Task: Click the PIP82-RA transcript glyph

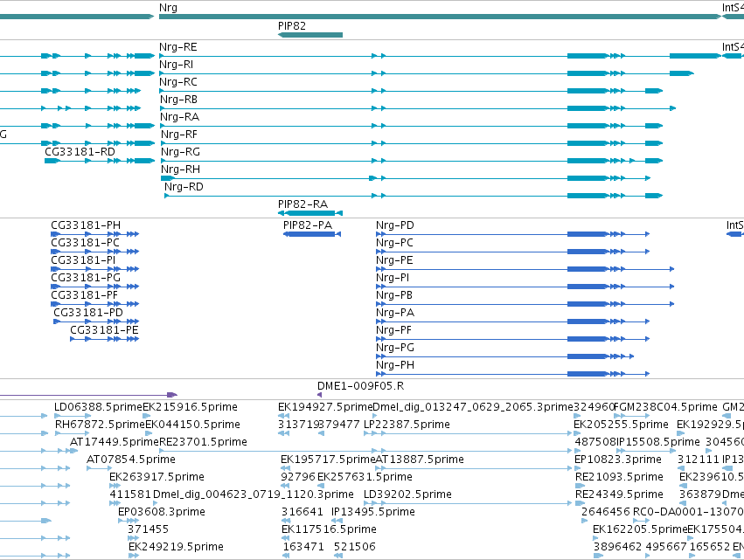Action: pos(310,213)
